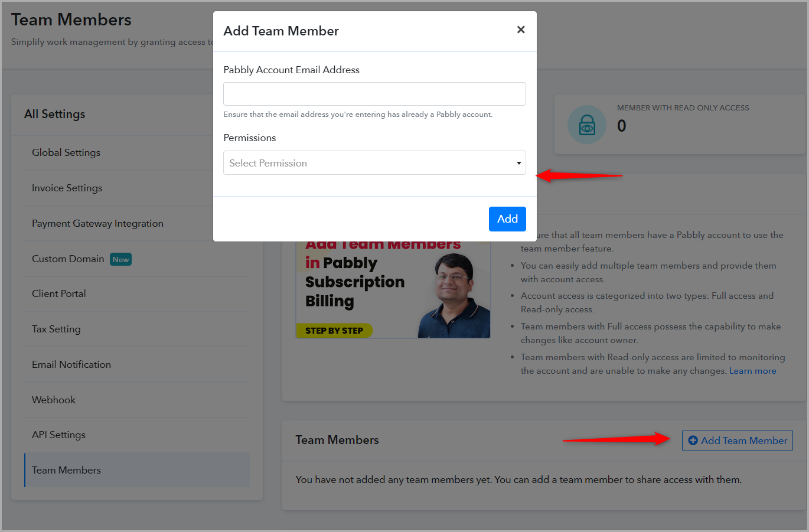Go to Invoice Settings
809x532 pixels.
coord(67,188)
